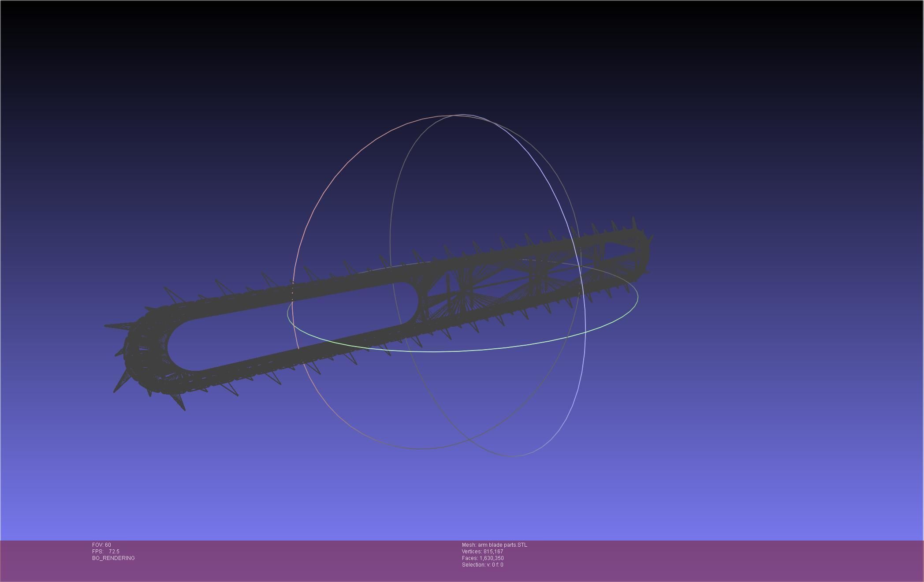The height and width of the screenshot is (582, 924).
Task: Click the 'FOV: 60' status text
Action: 101,545
